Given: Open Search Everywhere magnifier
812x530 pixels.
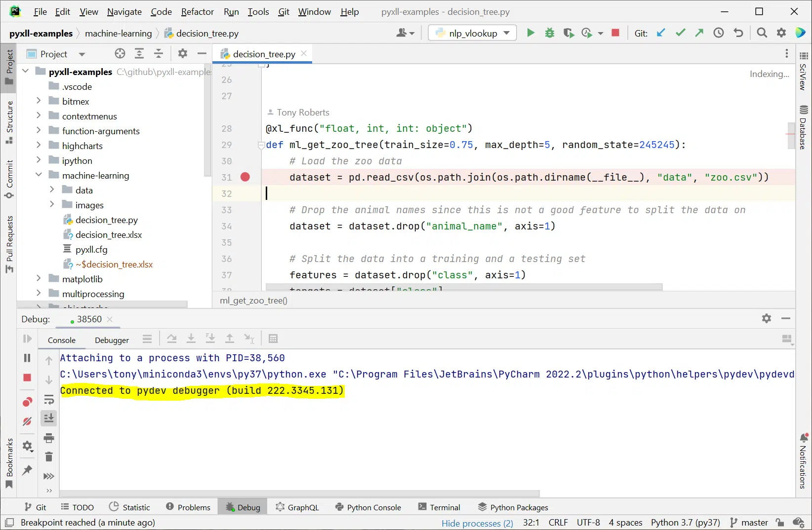Looking at the screenshot, I should pyautogui.click(x=762, y=33).
